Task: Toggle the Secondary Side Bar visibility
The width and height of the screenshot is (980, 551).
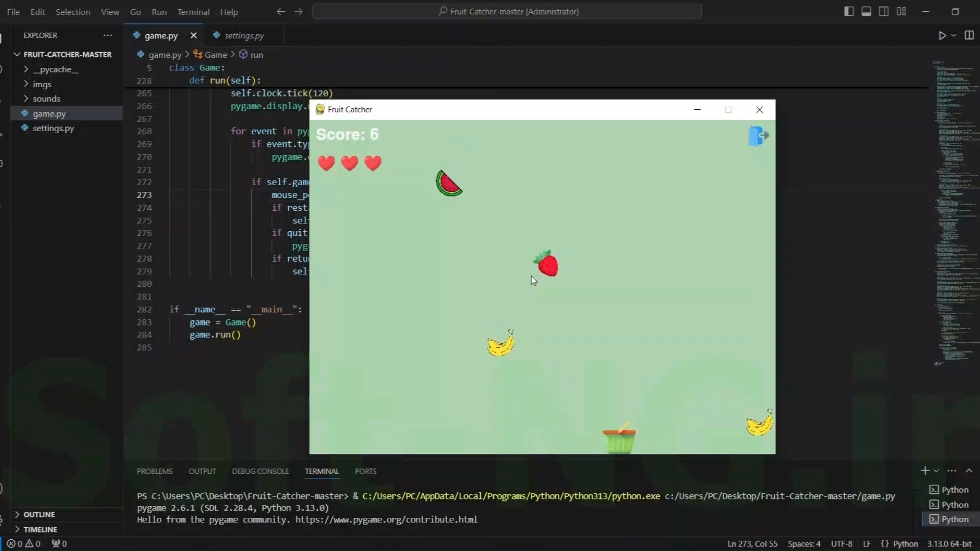Action: [884, 11]
